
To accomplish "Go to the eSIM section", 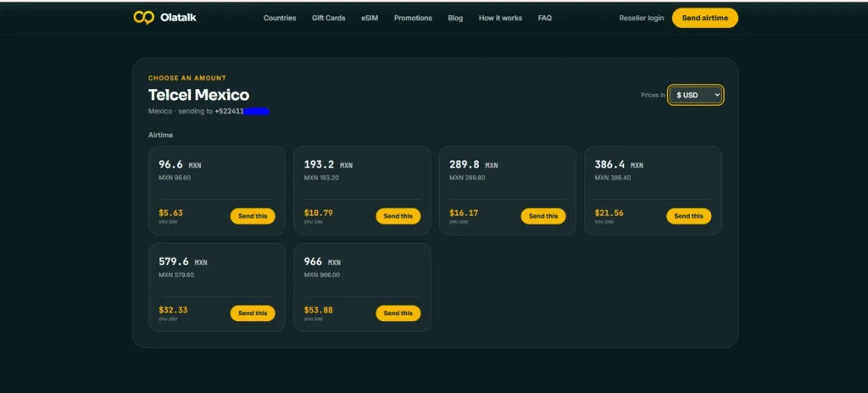I will pos(370,18).
